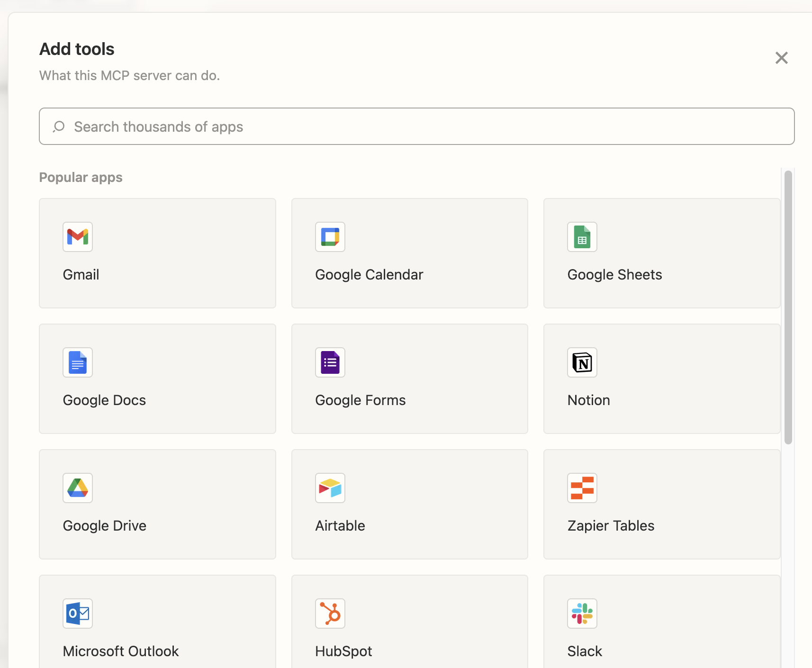
Task: Select the Airtable label
Action: pos(340,526)
